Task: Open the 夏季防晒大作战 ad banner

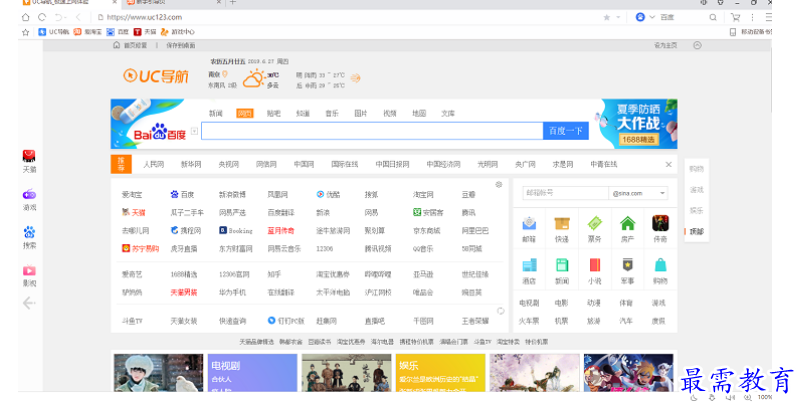Action: (x=638, y=124)
